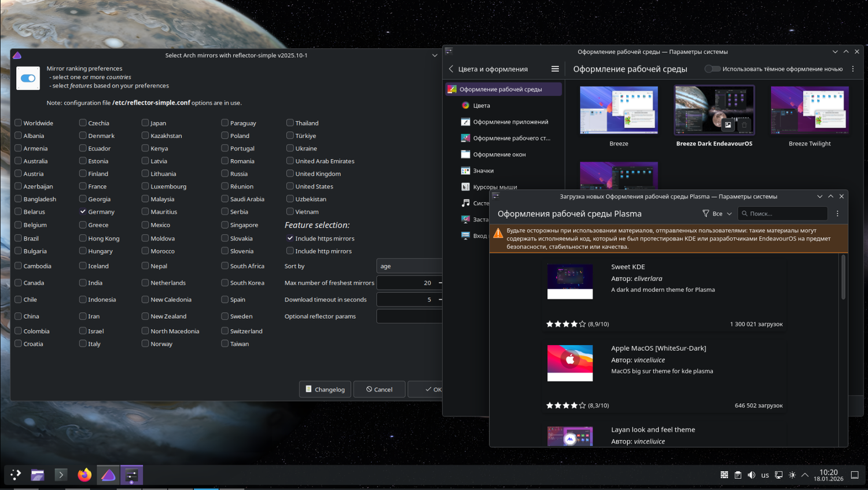Screen dimensions: 868x490
Task: Toggle the Worldwide checkbox
Action: 18,123
